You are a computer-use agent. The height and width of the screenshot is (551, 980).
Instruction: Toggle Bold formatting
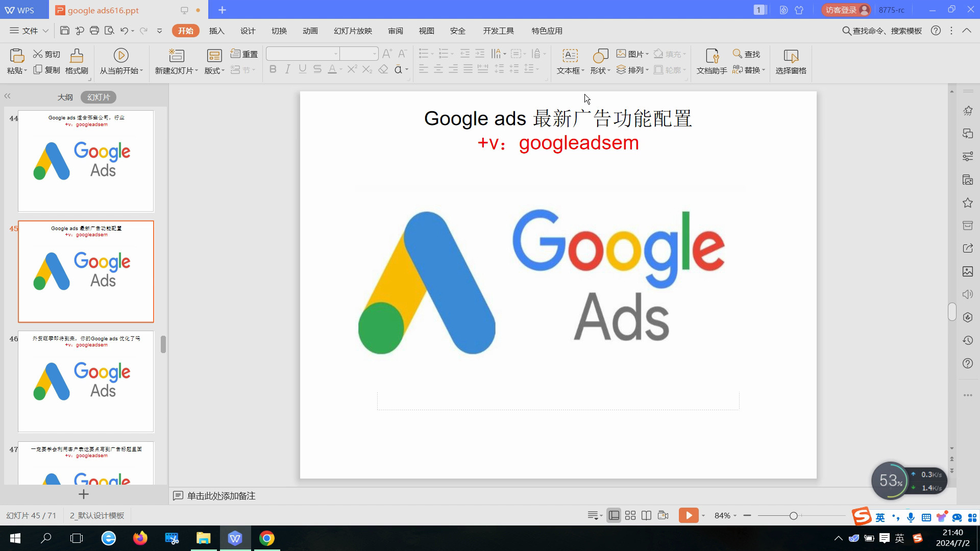[x=273, y=69]
